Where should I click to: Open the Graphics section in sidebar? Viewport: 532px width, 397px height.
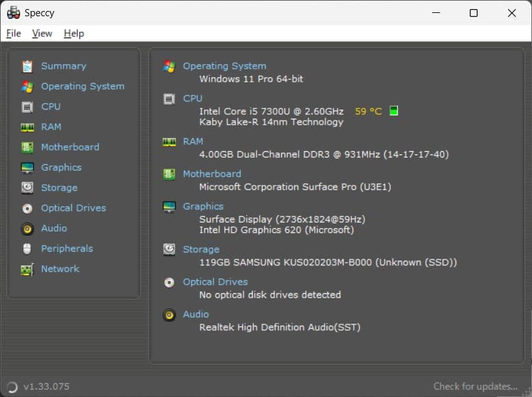[62, 167]
